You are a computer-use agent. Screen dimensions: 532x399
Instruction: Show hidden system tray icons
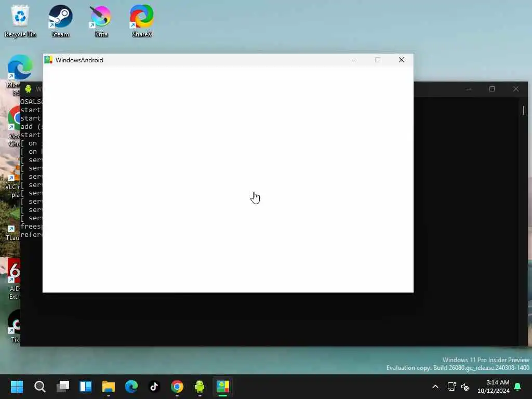point(435,387)
